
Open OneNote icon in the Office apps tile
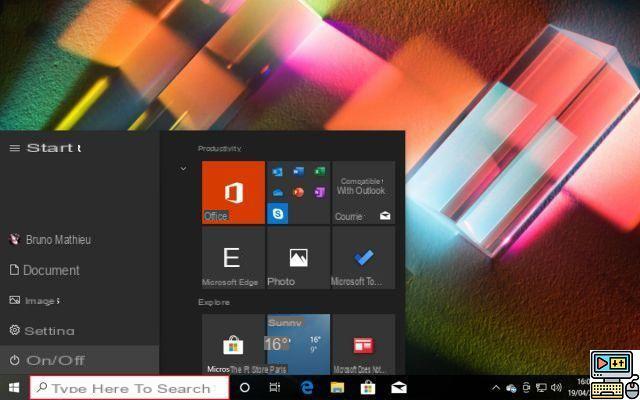[320, 192]
